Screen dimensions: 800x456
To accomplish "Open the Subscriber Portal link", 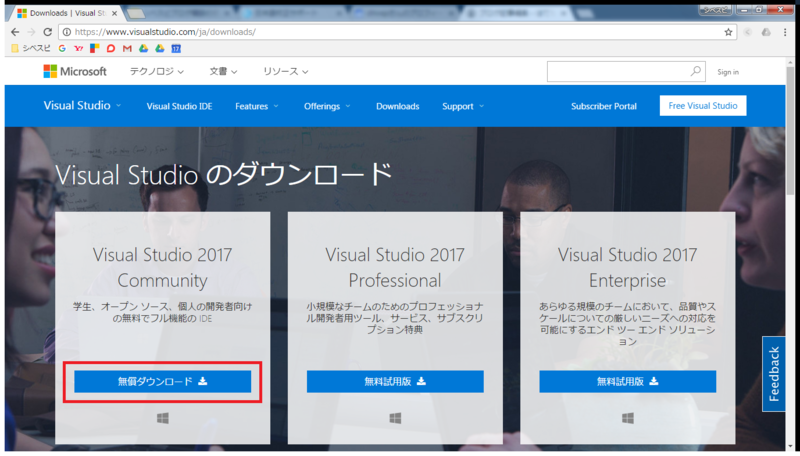I will 604,106.
